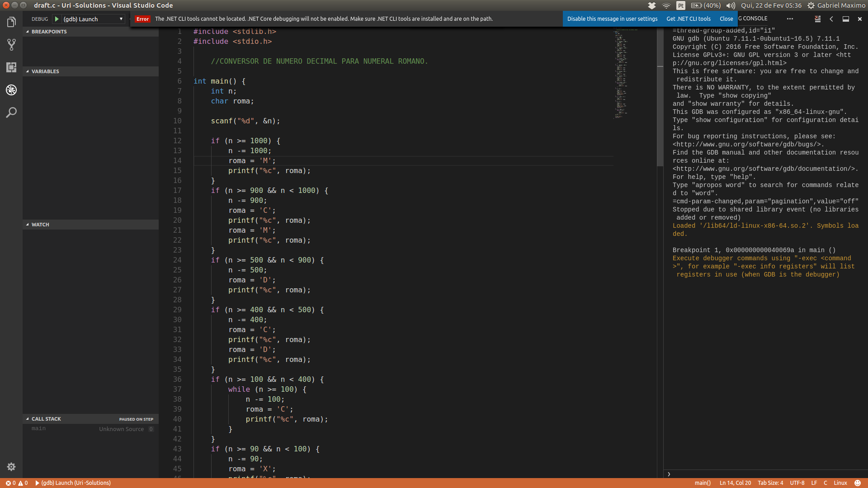
Task: Click the Run/Debug play button icon
Action: pos(57,19)
